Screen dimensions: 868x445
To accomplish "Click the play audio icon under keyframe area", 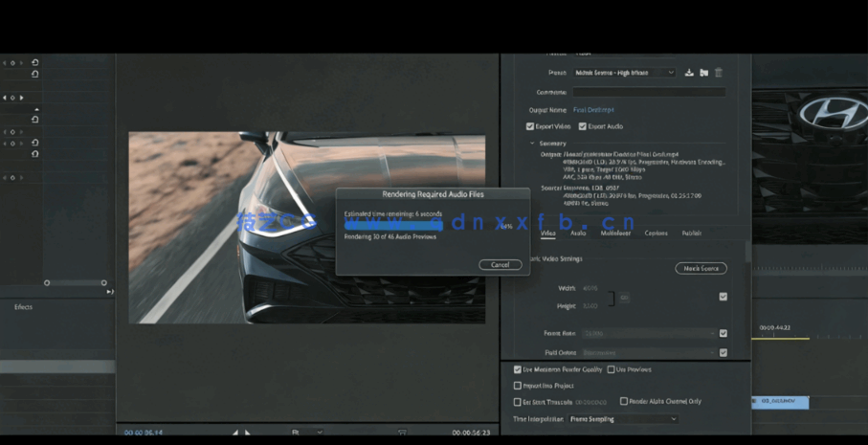I will coord(110,292).
